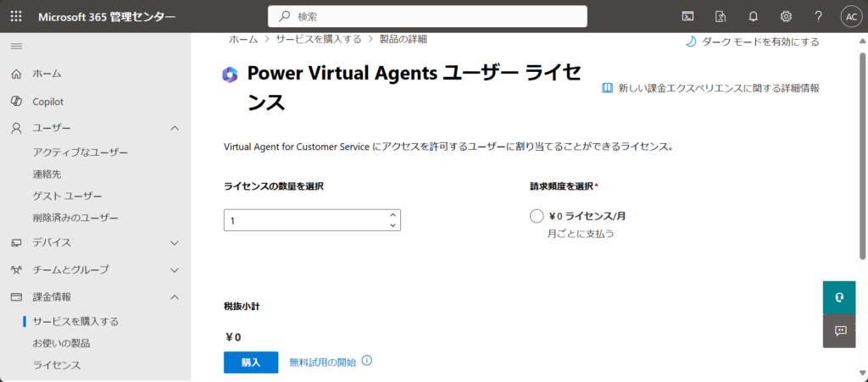Click 税抜小計 label
The height and width of the screenshot is (382, 868).
[x=242, y=307]
